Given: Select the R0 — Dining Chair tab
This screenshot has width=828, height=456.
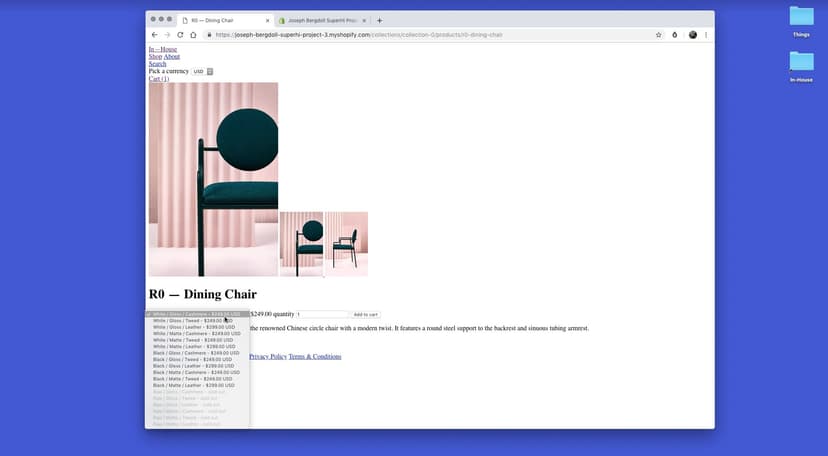Looking at the screenshot, I should (225, 20).
